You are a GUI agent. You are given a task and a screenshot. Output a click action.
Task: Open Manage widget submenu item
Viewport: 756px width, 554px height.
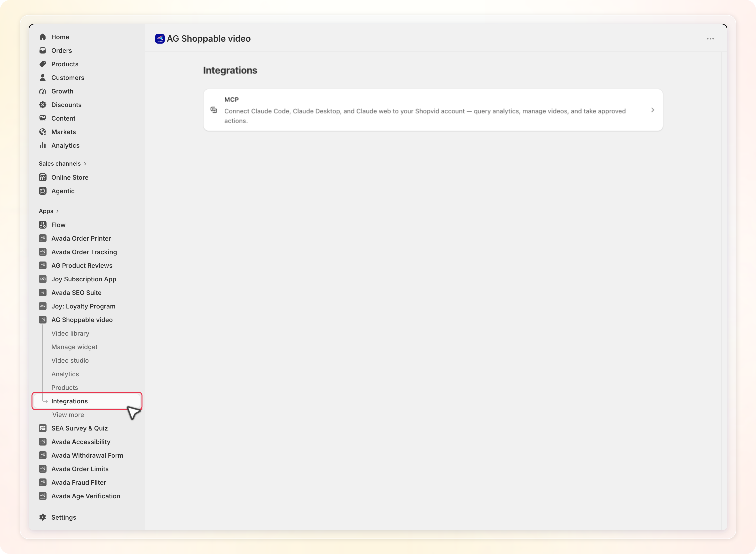point(74,347)
